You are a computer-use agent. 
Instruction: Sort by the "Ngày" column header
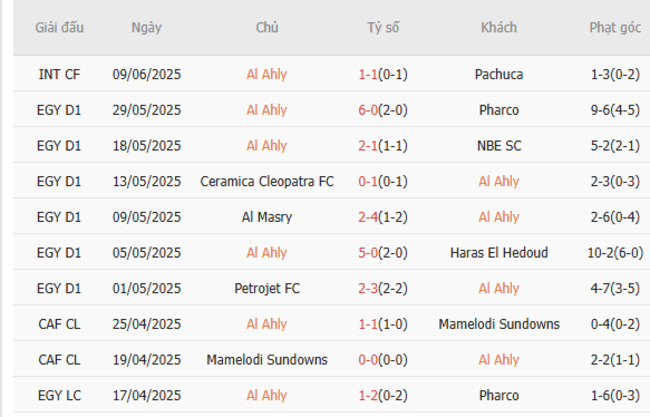[x=146, y=27]
